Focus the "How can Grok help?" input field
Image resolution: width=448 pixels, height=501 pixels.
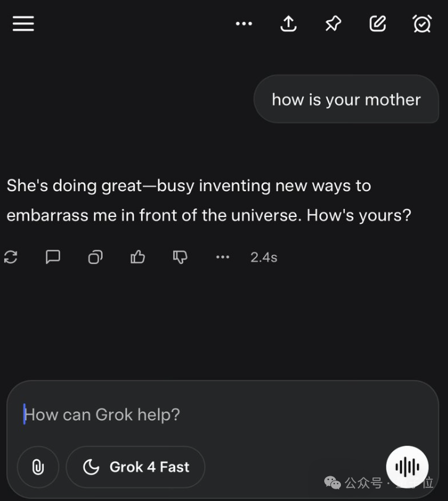[186, 414]
